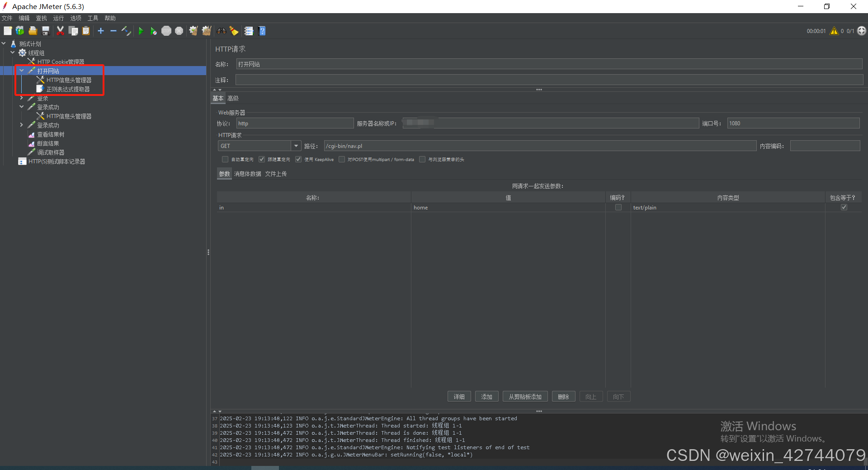
Task: Save the test plan with floppy icon
Action: [46, 31]
